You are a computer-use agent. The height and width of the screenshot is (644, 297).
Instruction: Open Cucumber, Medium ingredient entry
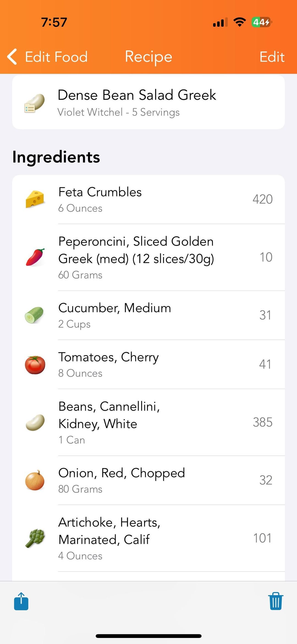[x=148, y=315]
